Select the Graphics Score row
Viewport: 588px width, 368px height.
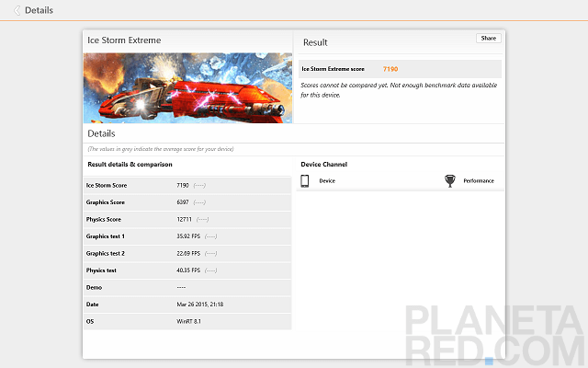tap(187, 202)
